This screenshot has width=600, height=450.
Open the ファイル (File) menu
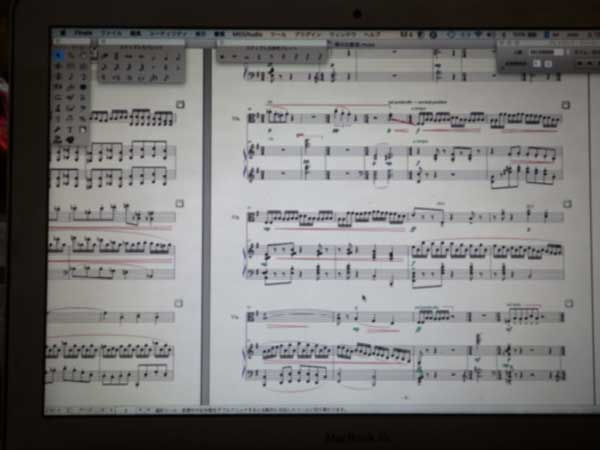[x=111, y=34]
